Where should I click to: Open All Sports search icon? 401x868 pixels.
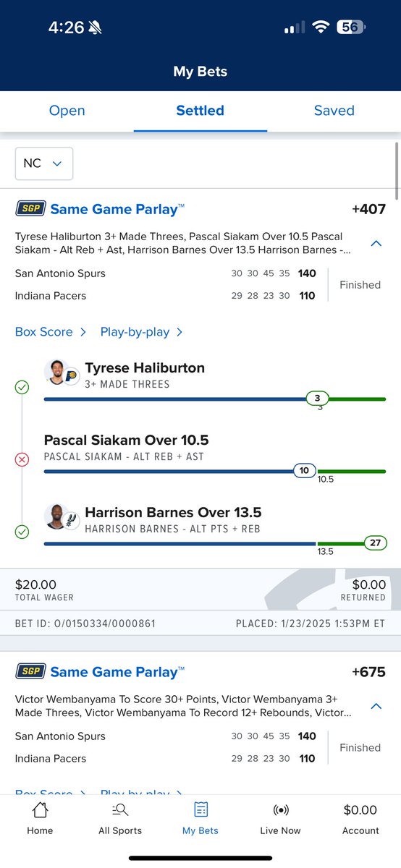pyautogui.click(x=120, y=809)
